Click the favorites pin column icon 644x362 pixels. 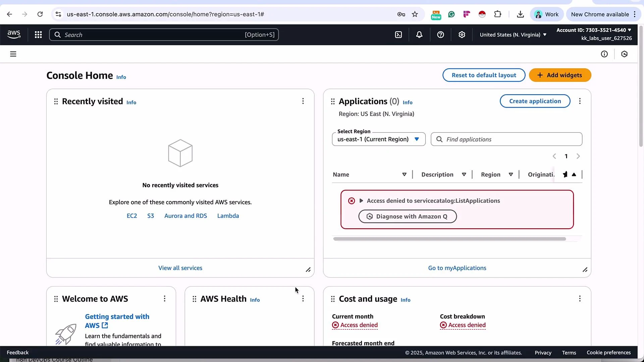(566, 174)
